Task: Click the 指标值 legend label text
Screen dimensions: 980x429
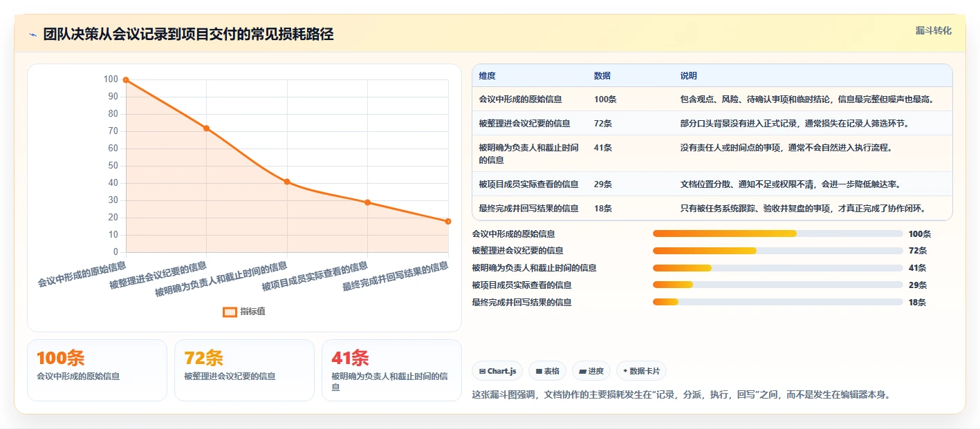Action: (252, 312)
